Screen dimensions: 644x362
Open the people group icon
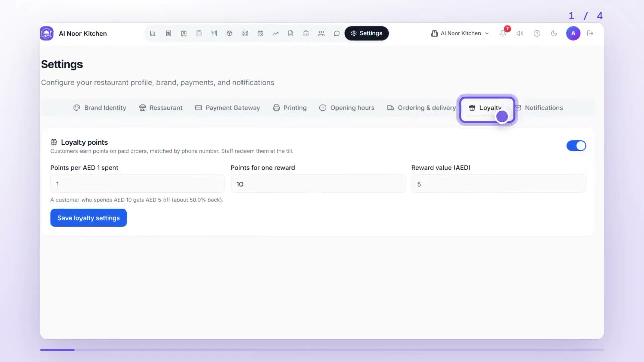coord(321,33)
